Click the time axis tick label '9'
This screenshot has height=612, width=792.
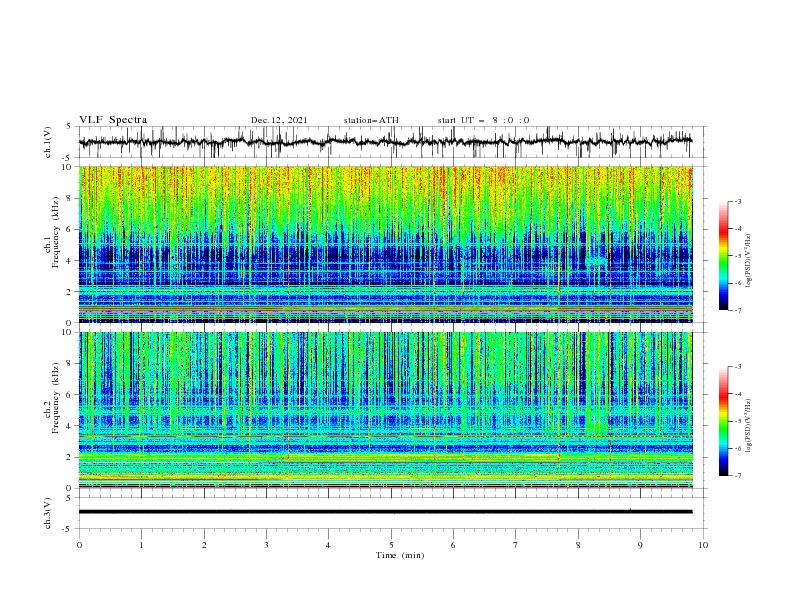[640, 545]
